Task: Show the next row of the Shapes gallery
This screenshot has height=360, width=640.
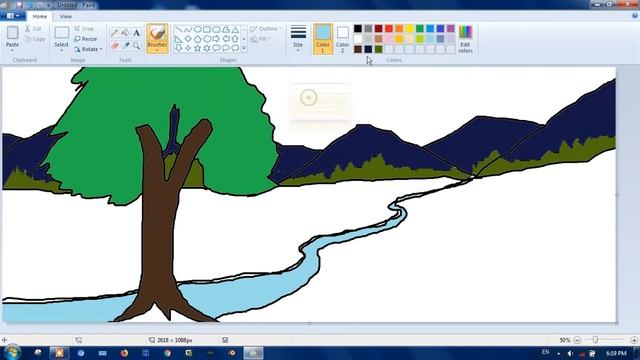Action: [244, 39]
